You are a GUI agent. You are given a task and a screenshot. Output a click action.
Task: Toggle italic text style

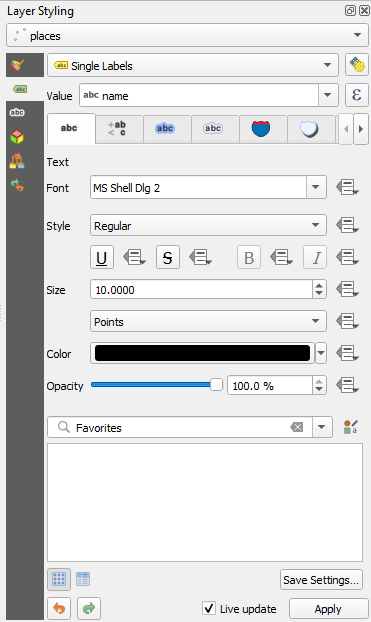(x=315, y=257)
